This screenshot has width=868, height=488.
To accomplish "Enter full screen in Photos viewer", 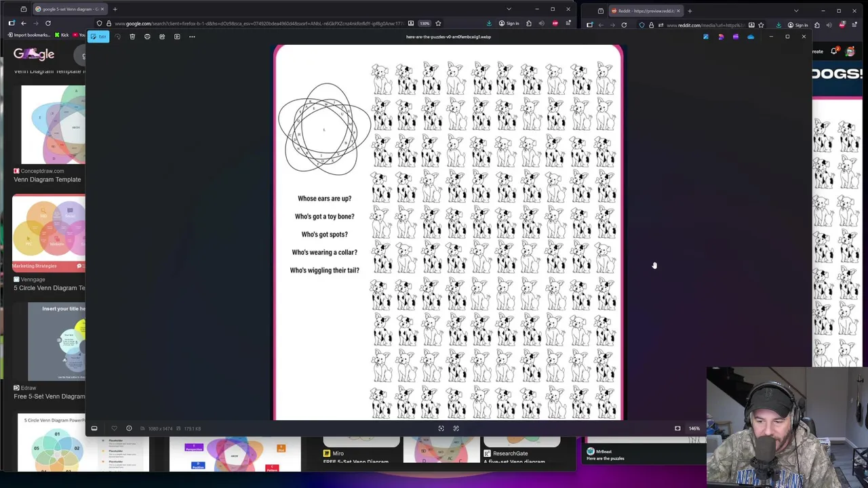I will [x=456, y=428].
